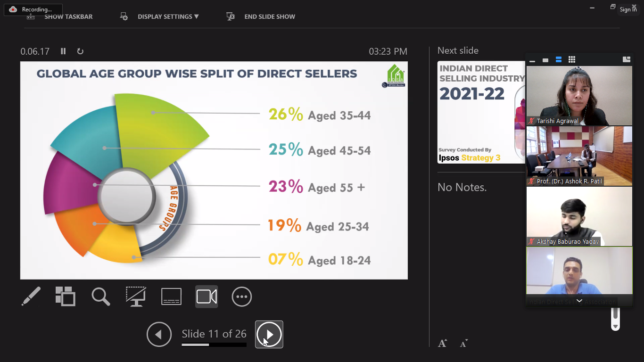Image resolution: width=644 pixels, height=362 pixels.
Task: Open More slide show options
Action: [242, 296]
